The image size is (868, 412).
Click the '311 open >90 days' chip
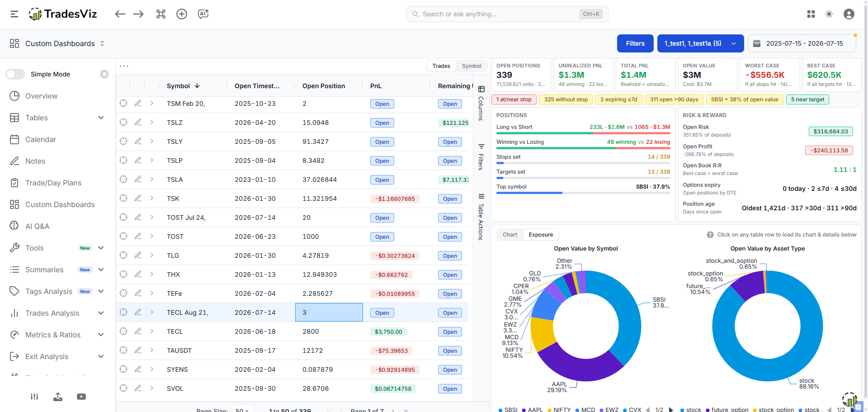674,99
